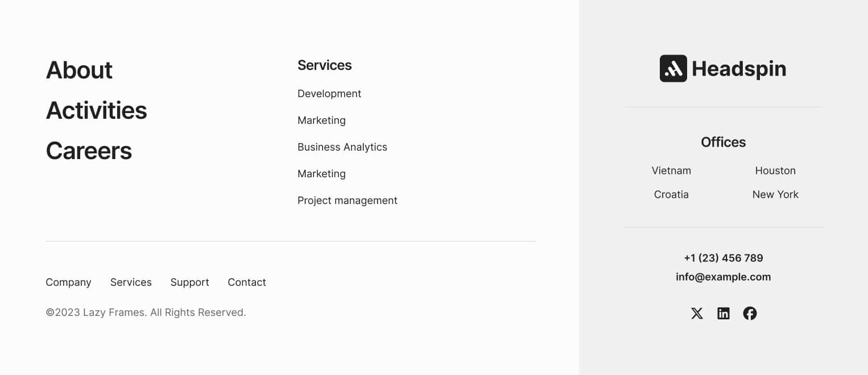Select the Vietnam office
The image size is (868, 375).
click(x=671, y=170)
